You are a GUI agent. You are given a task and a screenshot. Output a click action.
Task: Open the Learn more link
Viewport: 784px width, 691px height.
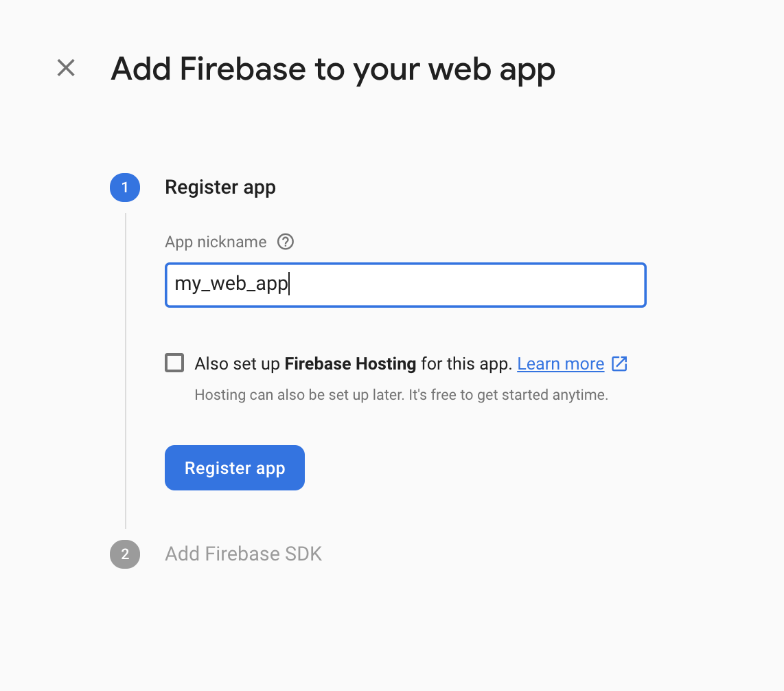(560, 363)
